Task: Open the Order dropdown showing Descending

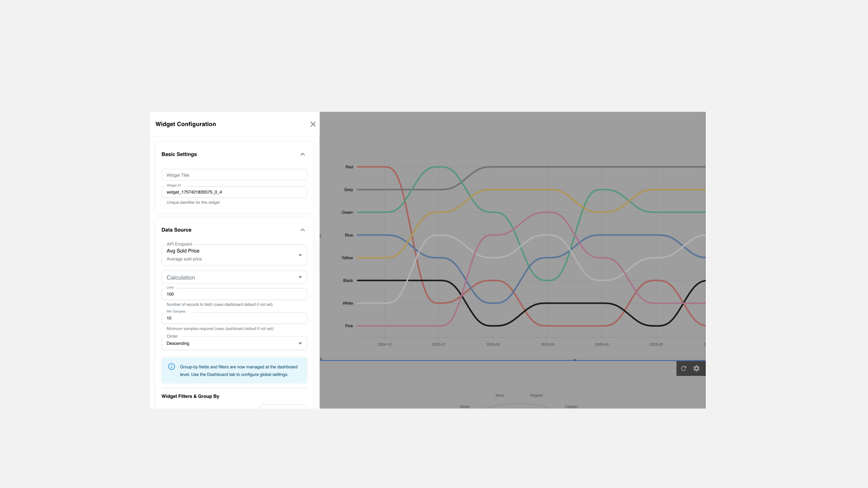Action: pyautogui.click(x=234, y=343)
